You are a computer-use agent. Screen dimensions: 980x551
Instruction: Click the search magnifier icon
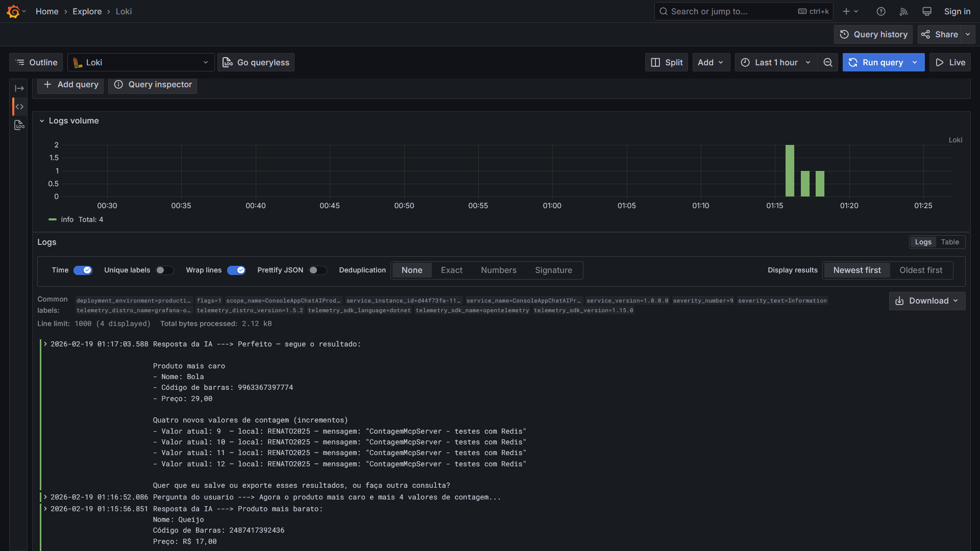point(664,11)
